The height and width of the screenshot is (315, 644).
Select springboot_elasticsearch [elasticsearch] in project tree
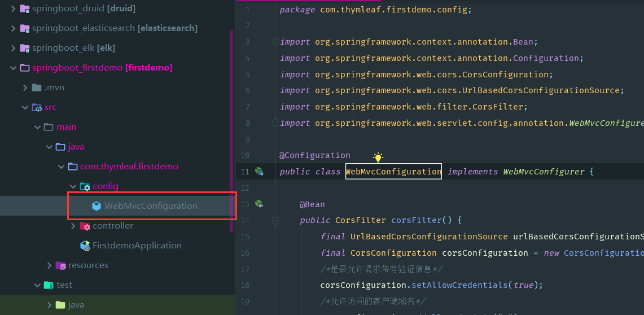point(115,28)
